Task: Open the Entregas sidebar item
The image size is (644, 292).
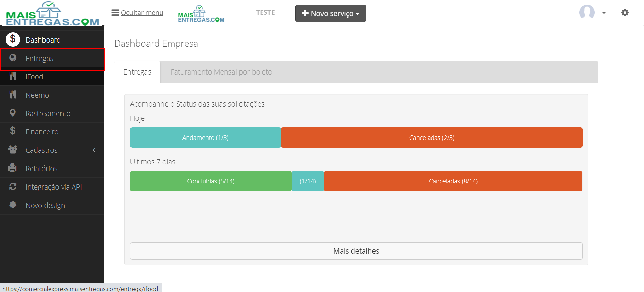Action: click(x=52, y=58)
